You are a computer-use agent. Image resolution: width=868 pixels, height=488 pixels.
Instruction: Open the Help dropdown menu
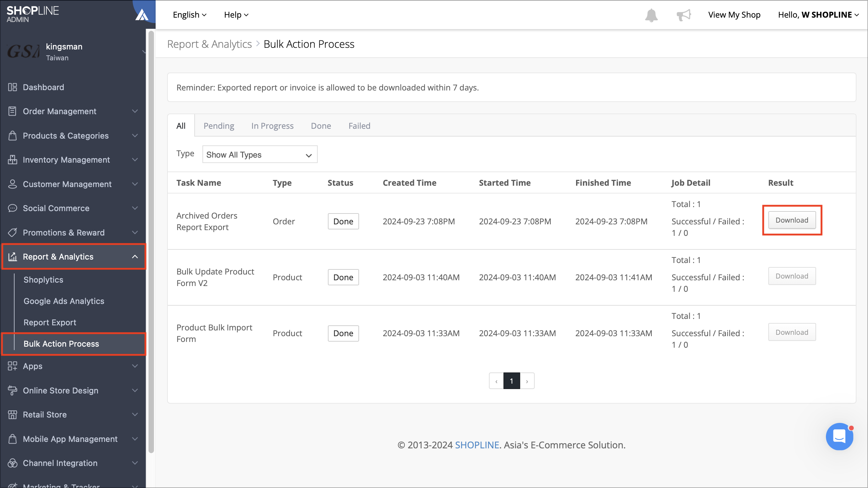236,15
